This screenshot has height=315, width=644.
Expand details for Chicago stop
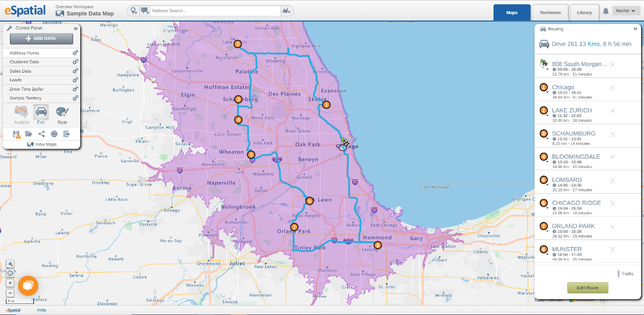click(612, 87)
